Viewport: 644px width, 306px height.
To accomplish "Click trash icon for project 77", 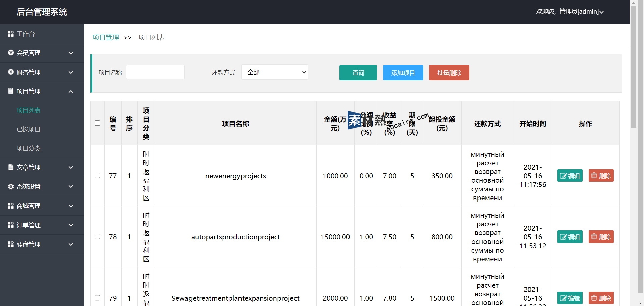I will [x=594, y=175].
